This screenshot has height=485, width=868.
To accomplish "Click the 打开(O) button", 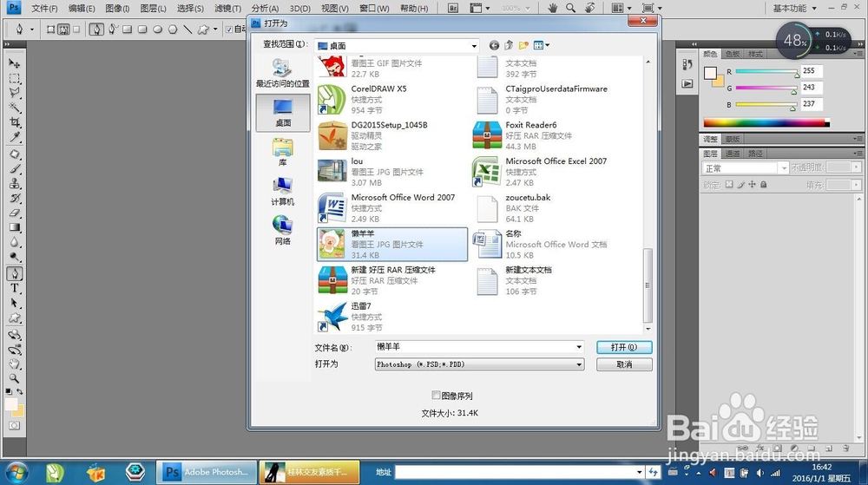I will 624,347.
